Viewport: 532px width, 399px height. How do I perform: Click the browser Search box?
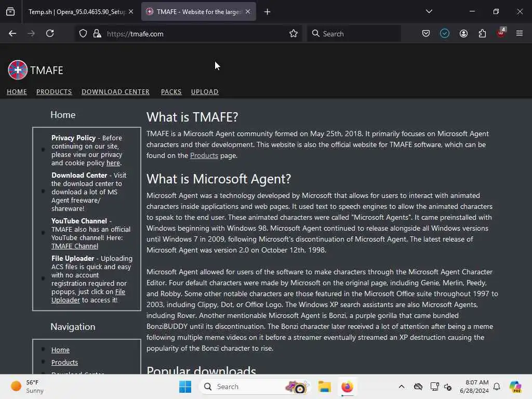pyautogui.click(x=354, y=34)
